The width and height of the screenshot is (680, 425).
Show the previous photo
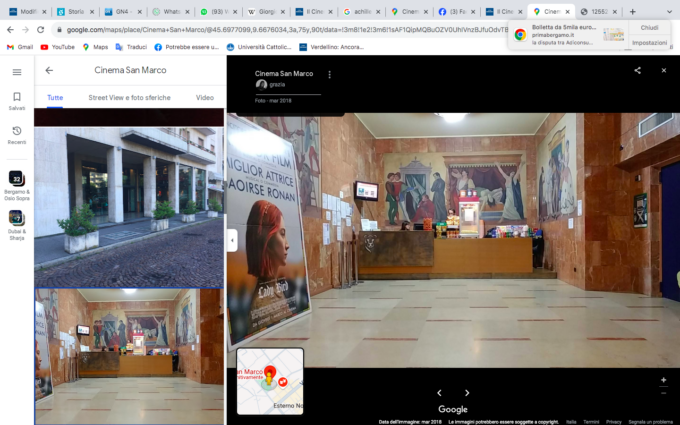tap(439, 393)
